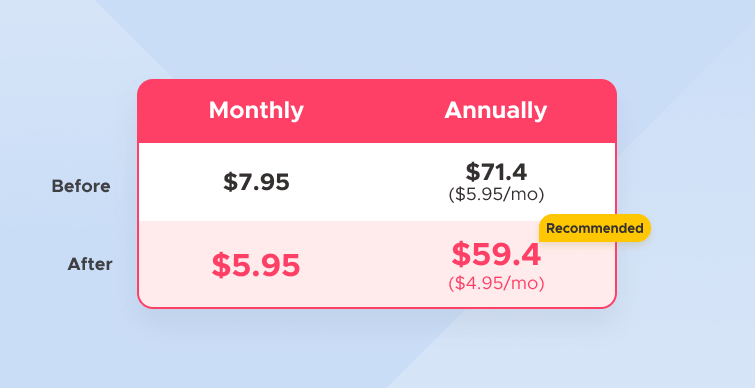Choose the $7.95 monthly before price

[256, 182]
